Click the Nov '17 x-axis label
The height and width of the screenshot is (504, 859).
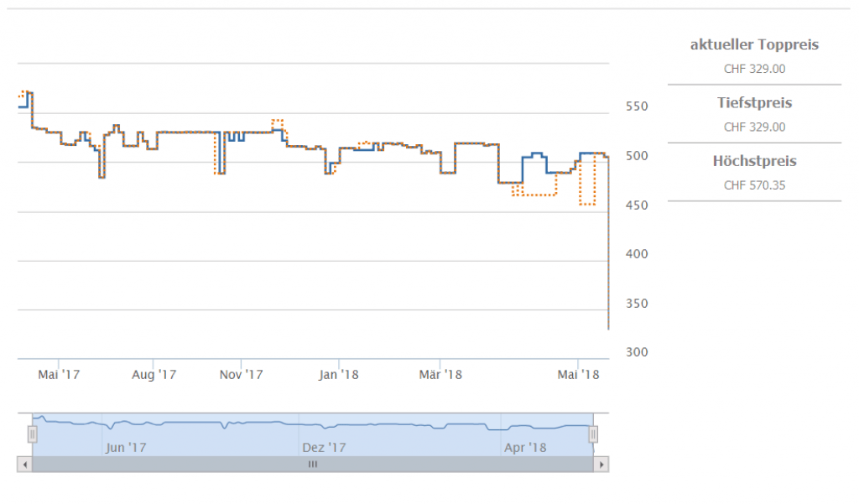coord(242,375)
